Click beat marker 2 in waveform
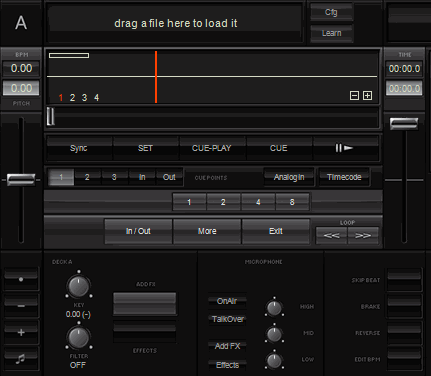 click(x=72, y=98)
